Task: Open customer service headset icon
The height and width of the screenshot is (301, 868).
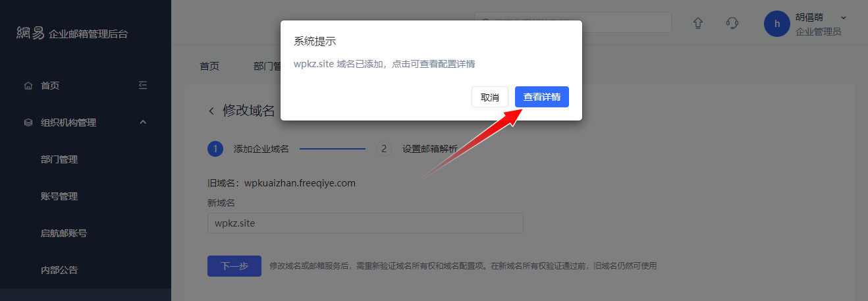Action: pyautogui.click(x=732, y=23)
